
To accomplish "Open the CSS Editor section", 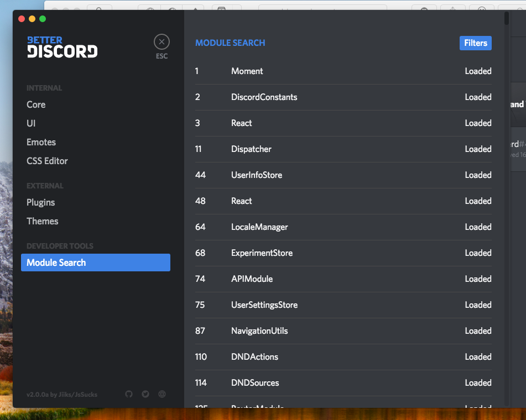I will tap(48, 161).
